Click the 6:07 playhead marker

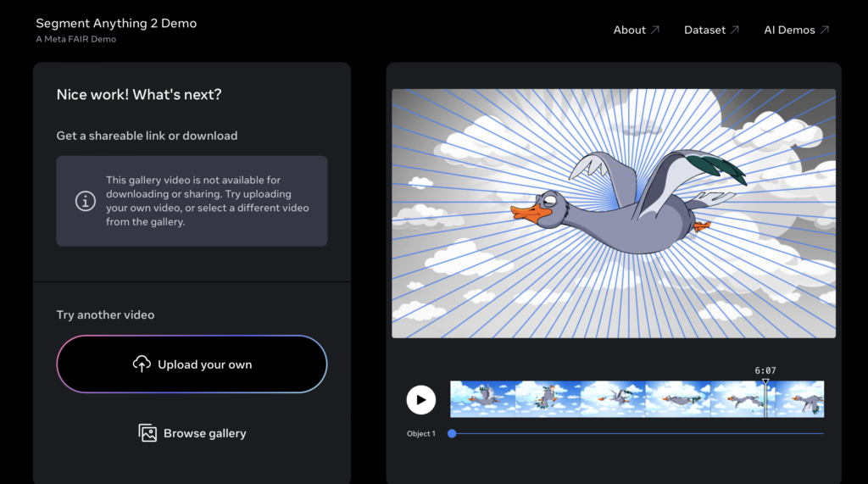click(x=765, y=398)
